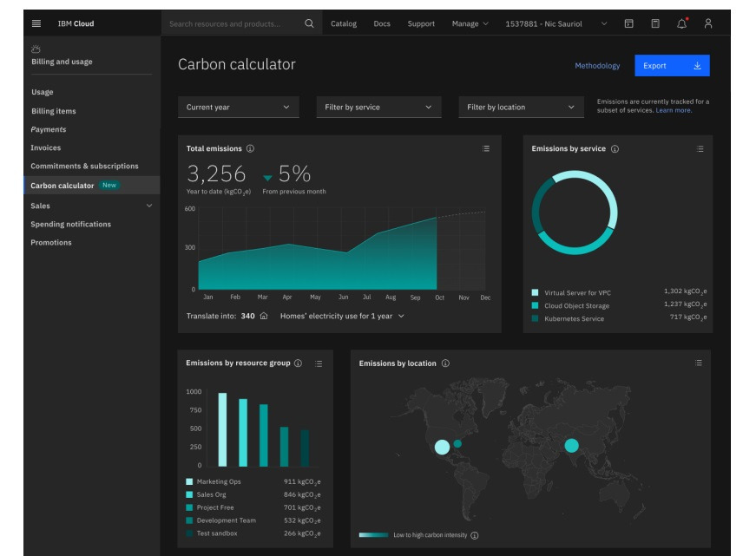Click the home icon next to 340
Screen dimensions: 756x556
pyautogui.click(x=264, y=316)
